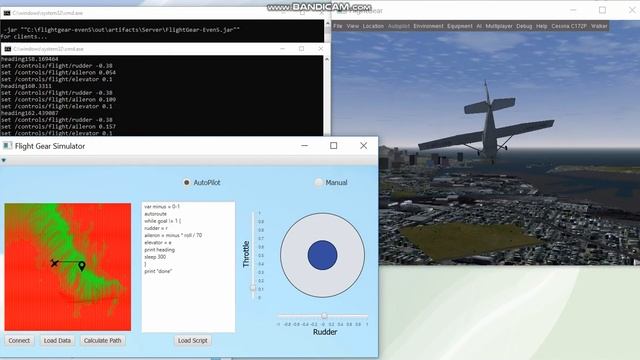The height and width of the screenshot is (360, 640).
Task: Click the Calculate Path button
Action: coord(102,340)
